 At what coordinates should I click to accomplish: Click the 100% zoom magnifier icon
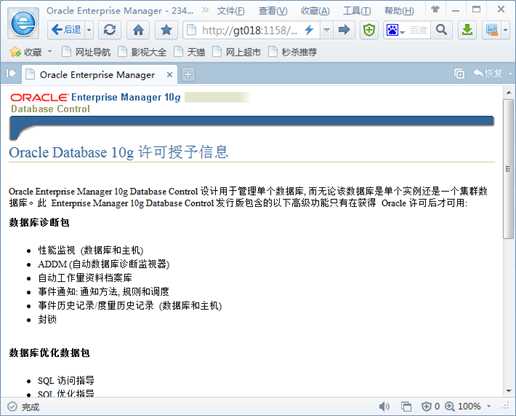coord(450,406)
